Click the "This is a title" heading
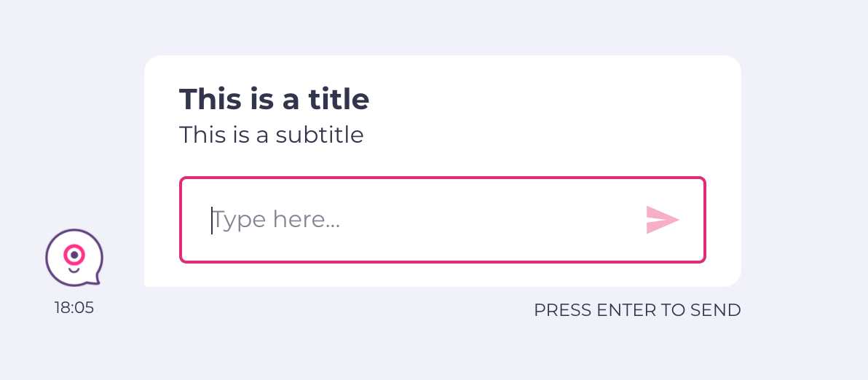868x380 pixels. [274, 99]
